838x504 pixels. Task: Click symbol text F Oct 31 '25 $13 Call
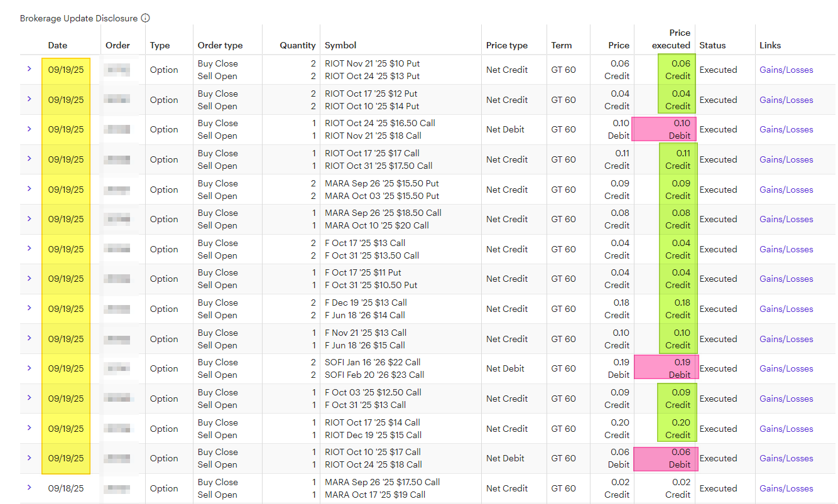click(366, 405)
